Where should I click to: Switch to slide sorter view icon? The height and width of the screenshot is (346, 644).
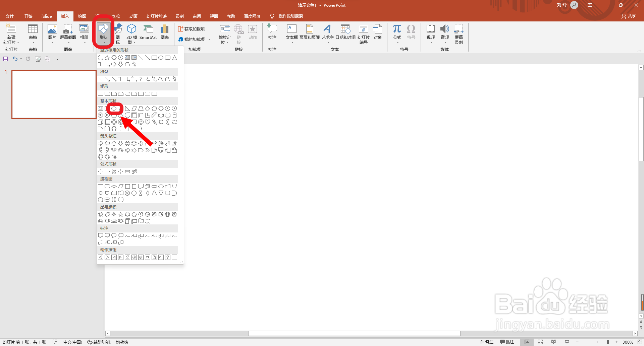coord(540,342)
